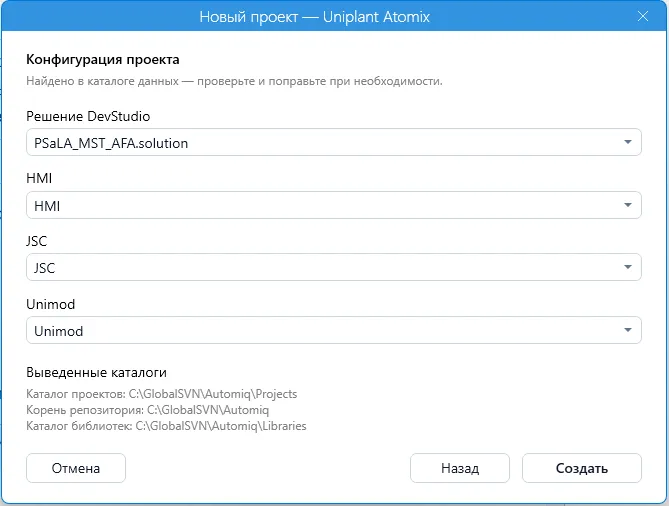
Task: Click the Найдено в каталоге данных hint
Action: point(234,81)
